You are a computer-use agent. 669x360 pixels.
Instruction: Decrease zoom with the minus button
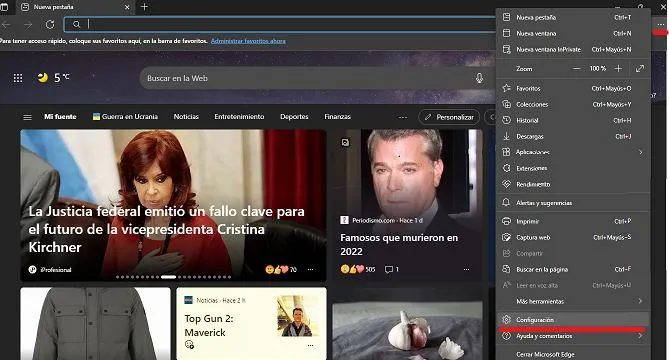click(576, 69)
